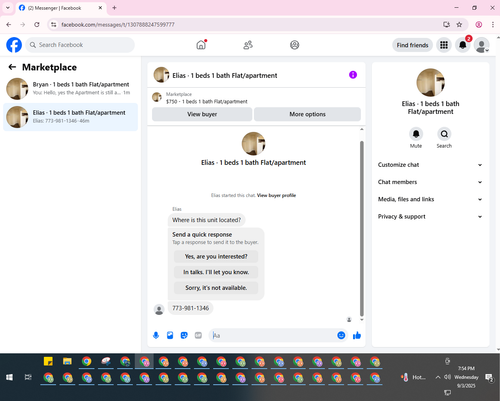Click the chat scroll up arrow
This screenshot has height=401, width=500.
(362, 129)
